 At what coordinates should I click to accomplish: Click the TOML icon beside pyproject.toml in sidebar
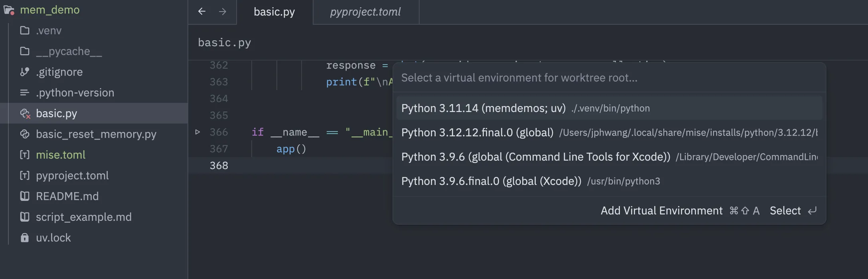(25, 175)
